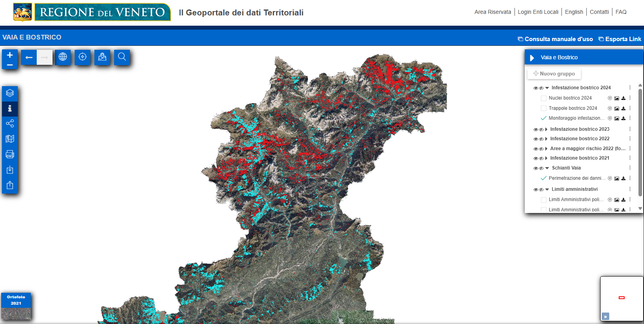Download the Perimetrazione dei danni layer
644x324 pixels.
pos(623,178)
